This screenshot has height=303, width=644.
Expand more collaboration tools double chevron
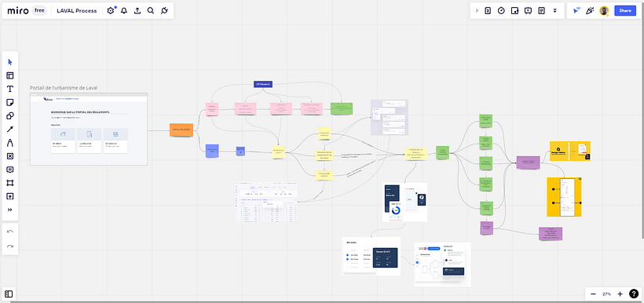(555, 11)
